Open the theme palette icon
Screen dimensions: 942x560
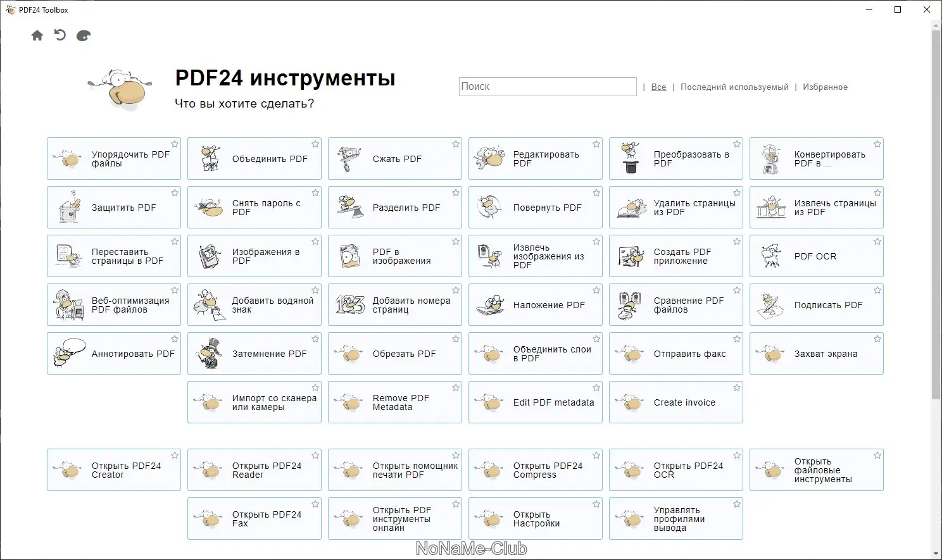point(84,35)
